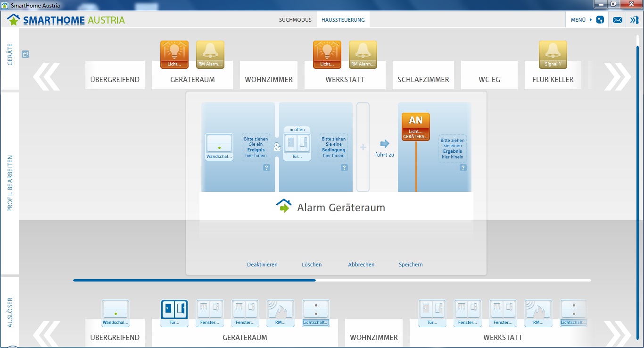Click the Tür condition icon in the profile
The image size is (644, 348).
click(297, 147)
